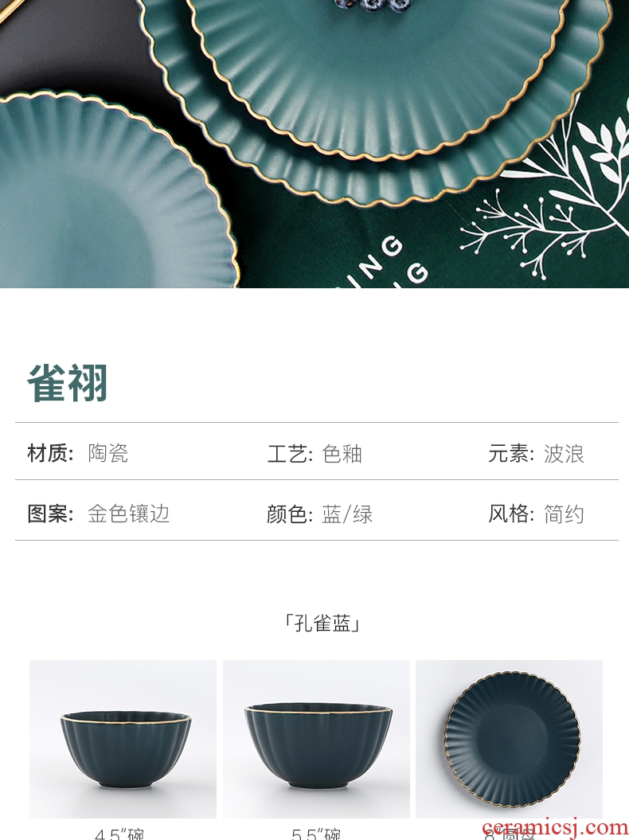This screenshot has height=840, width=629.
Task: Click the 4.5" bowl product thumbnail
Action: (123, 739)
